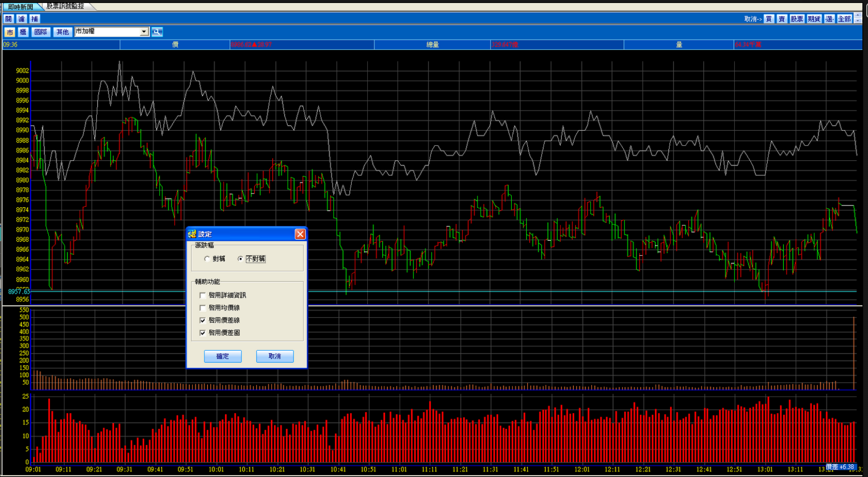Cancel 全部 all orders button
This screenshot has height=477, width=868.
pos(844,19)
